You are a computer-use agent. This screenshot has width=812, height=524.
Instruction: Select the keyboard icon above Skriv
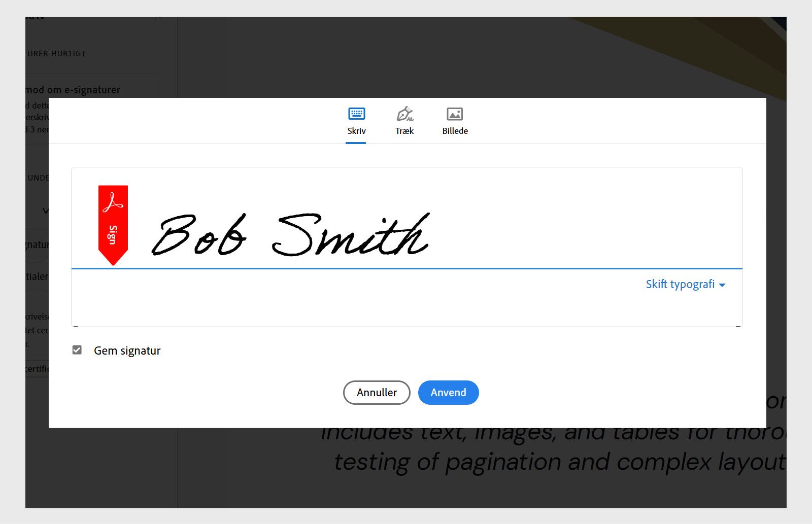pos(356,114)
